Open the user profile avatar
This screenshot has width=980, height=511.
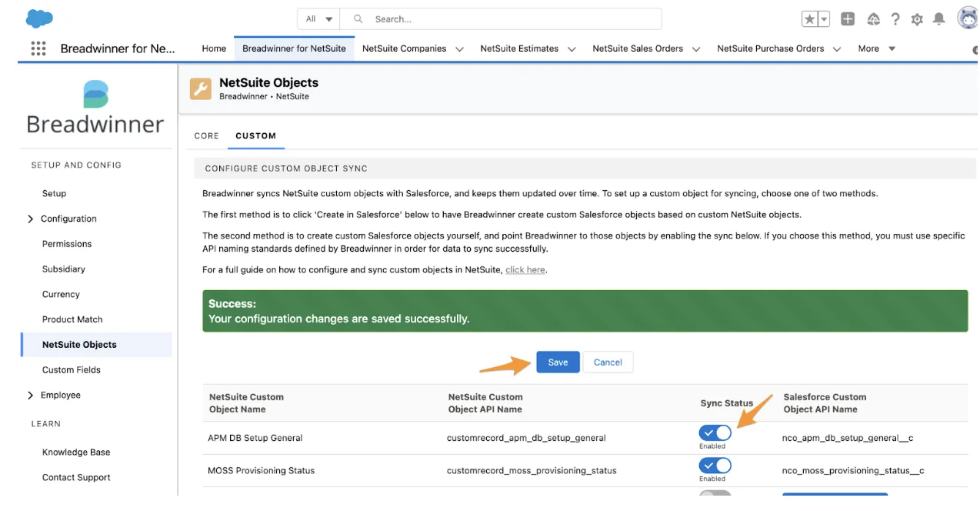point(968,18)
